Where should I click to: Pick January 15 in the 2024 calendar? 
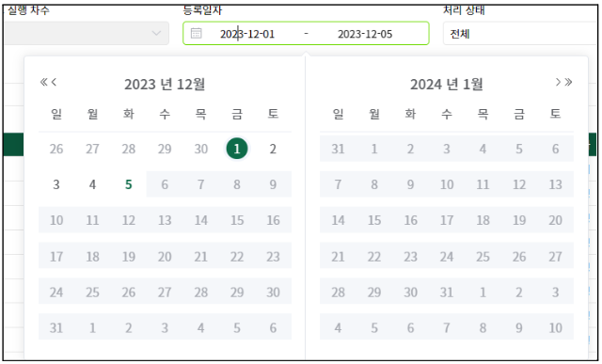pyautogui.click(x=374, y=220)
